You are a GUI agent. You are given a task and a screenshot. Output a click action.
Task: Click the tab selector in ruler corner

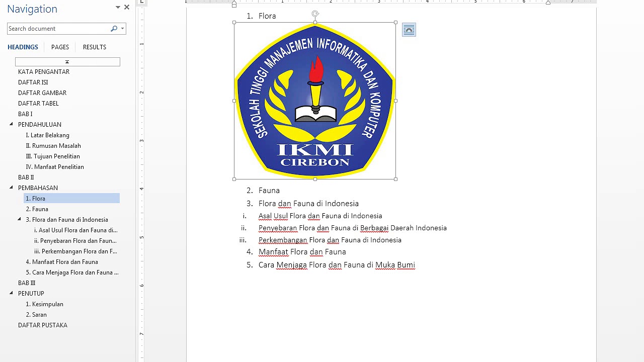142,2
